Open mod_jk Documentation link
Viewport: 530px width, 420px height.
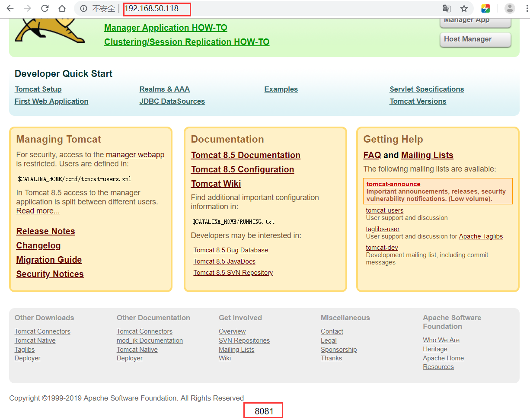coord(150,340)
